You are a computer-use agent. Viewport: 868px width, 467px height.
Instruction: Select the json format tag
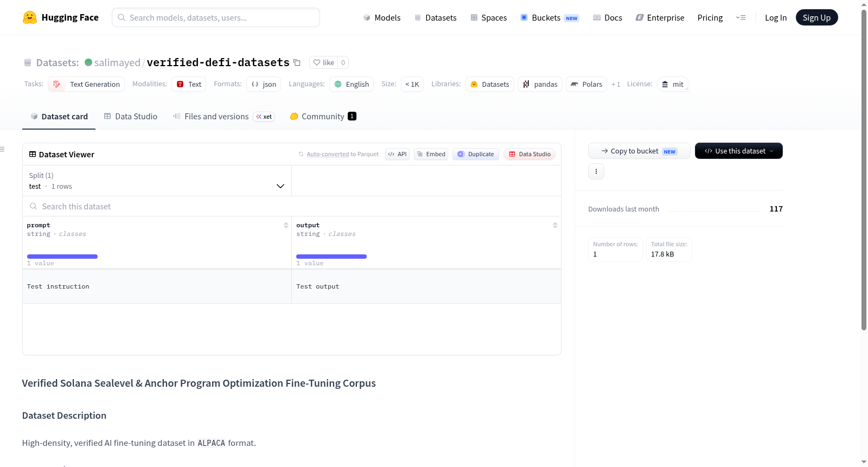pyautogui.click(x=264, y=84)
